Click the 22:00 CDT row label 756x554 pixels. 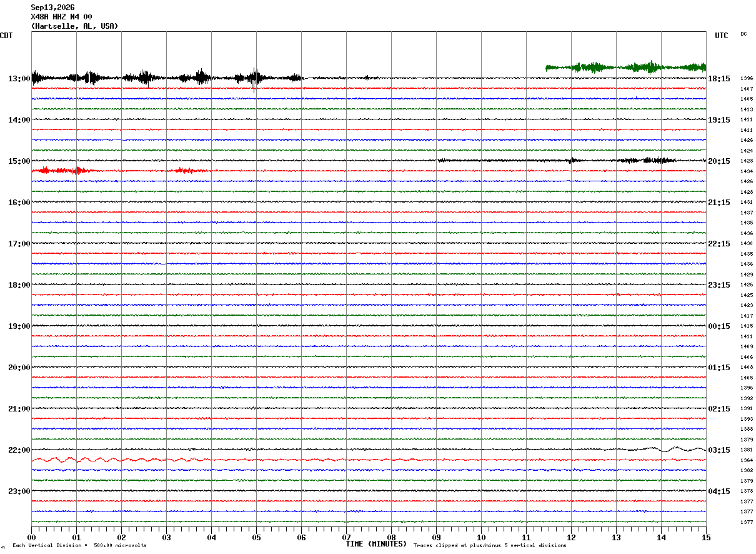(19, 450)
